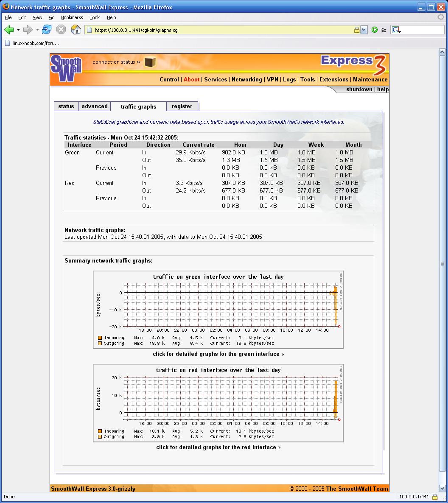
Task: Open Forward button history dropdown arrow
Action: (x=37, y=30)
